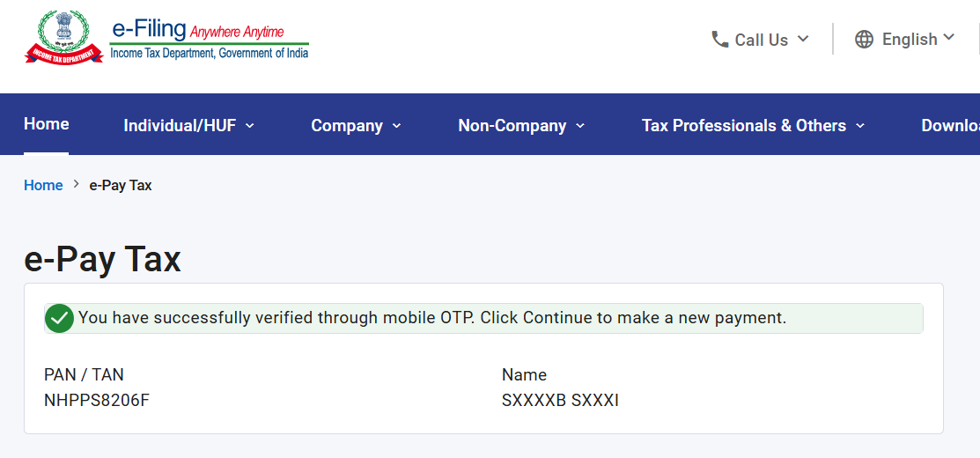Select the Home tab in navigation bar

pyautogui.click(x=47, y=123)
